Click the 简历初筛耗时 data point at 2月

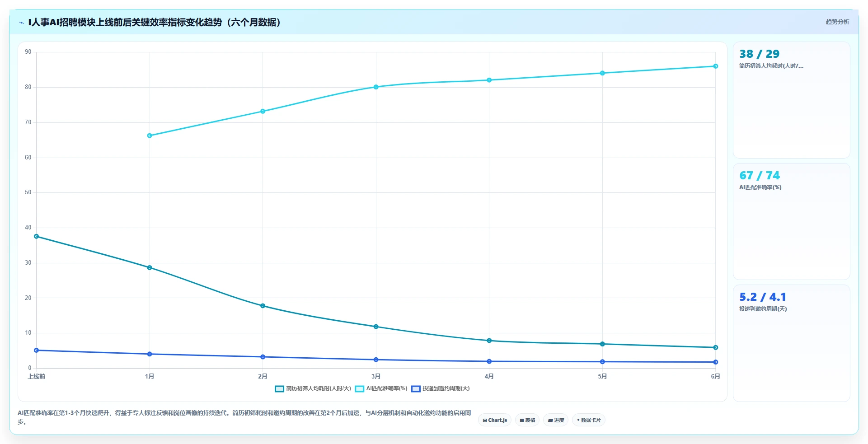click(263, 306)
